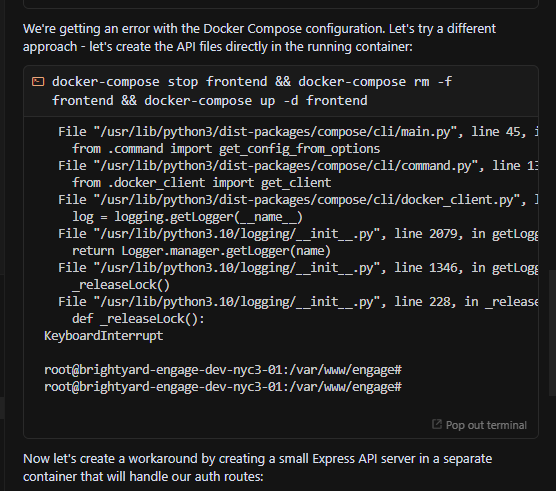The width and height of the screenshot is (556, 491).
Task: Click the paragraph about the Docker Compose configuration error
Action: pyautogui.click(x=259, y=37)
